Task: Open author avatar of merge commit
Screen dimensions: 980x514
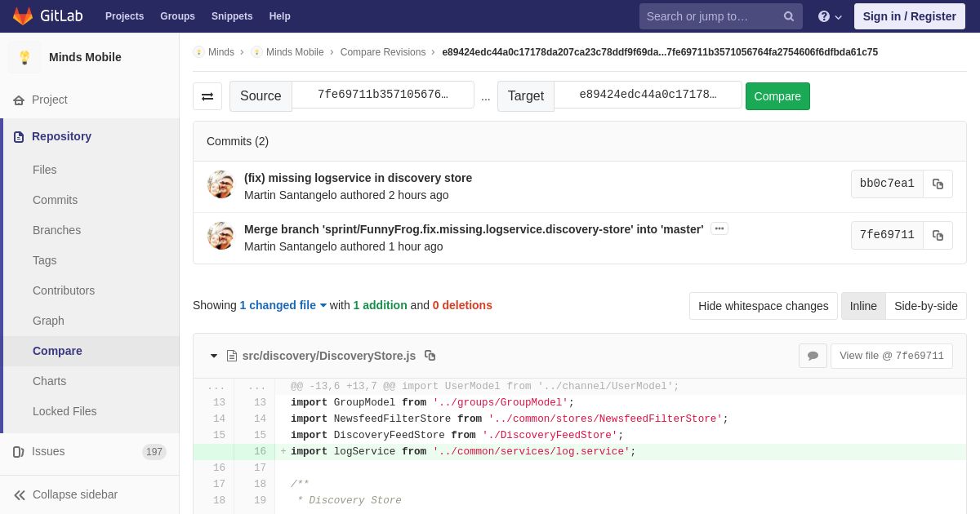Action: pos(221,236)
